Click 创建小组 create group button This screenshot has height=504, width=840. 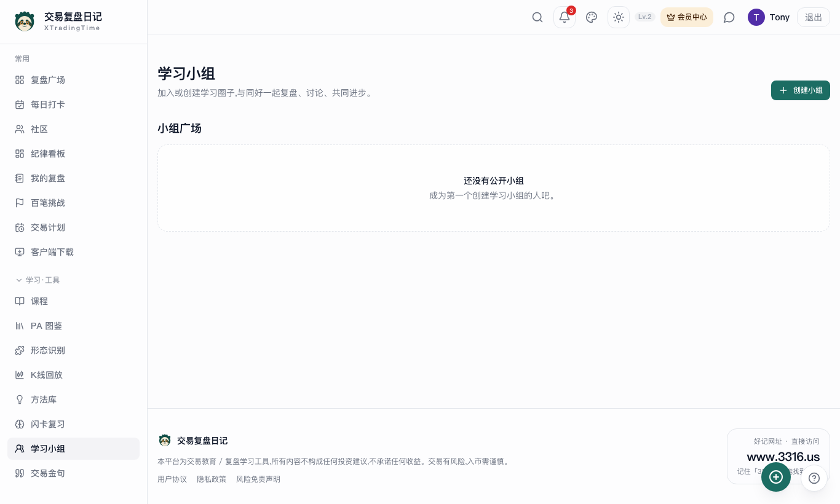pyautogui.click(x=801, y=90)
